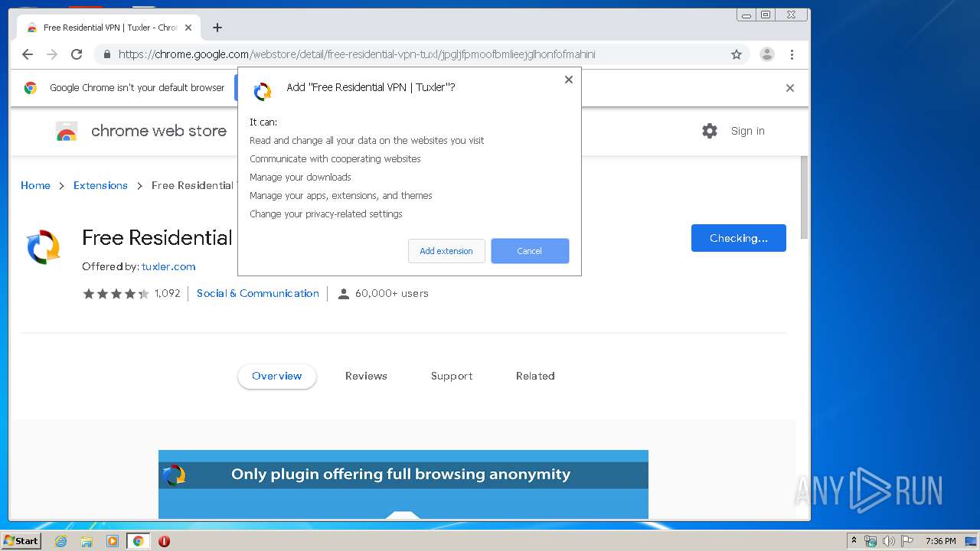Open Chrome Web Store settings gear
Screen dimensions: 980x551
coord(710,131)
